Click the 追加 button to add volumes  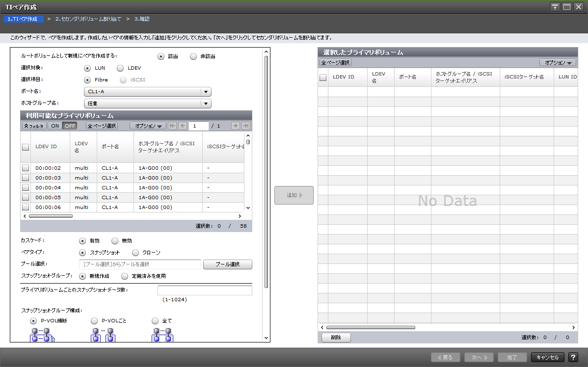(x=294, y=195)
